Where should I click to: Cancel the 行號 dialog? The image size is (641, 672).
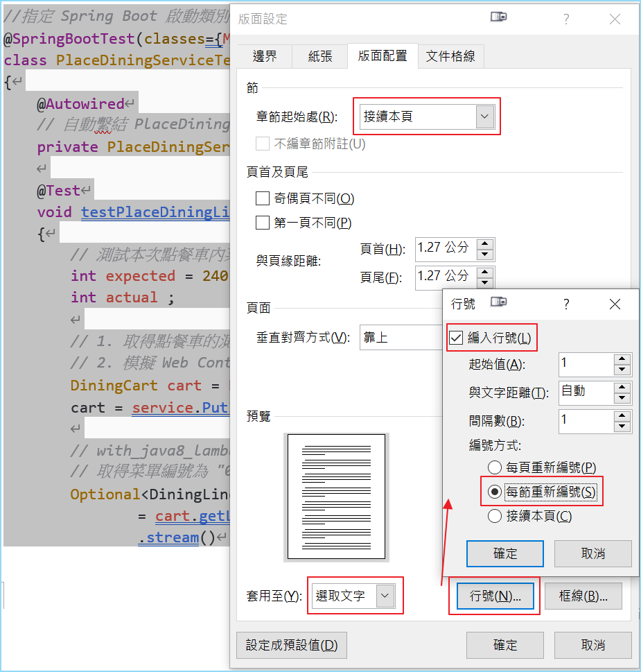click(592, 553)
